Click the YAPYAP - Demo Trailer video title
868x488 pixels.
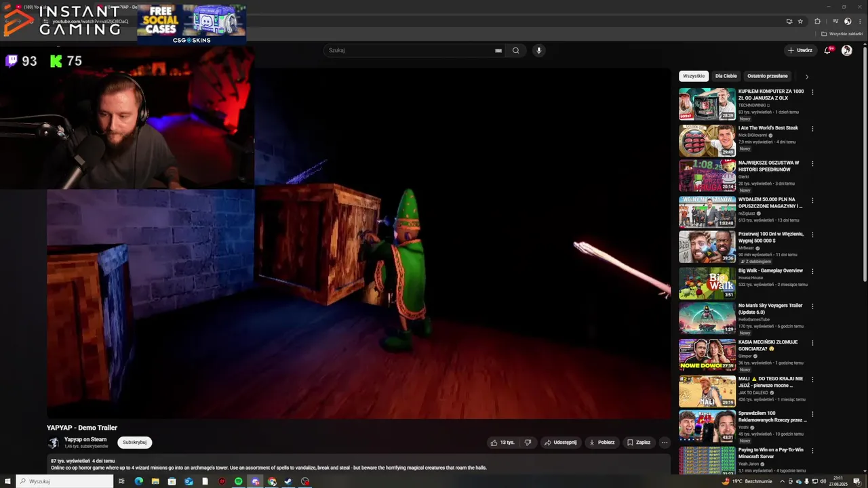82,428
